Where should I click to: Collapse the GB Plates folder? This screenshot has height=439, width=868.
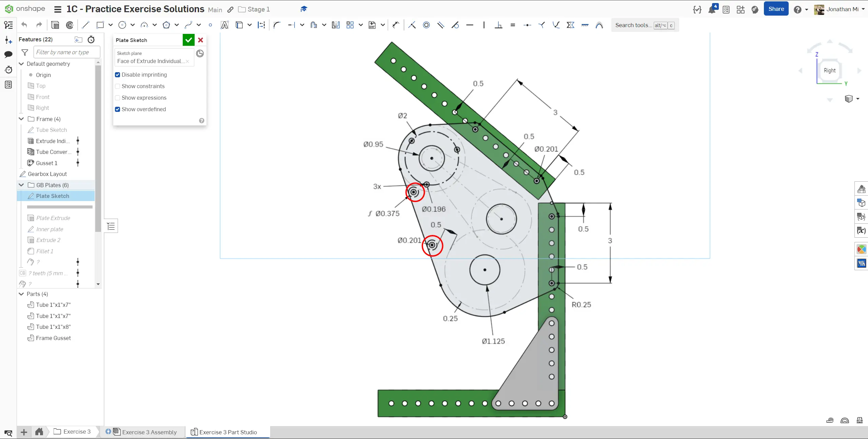[x=21, y=185]
